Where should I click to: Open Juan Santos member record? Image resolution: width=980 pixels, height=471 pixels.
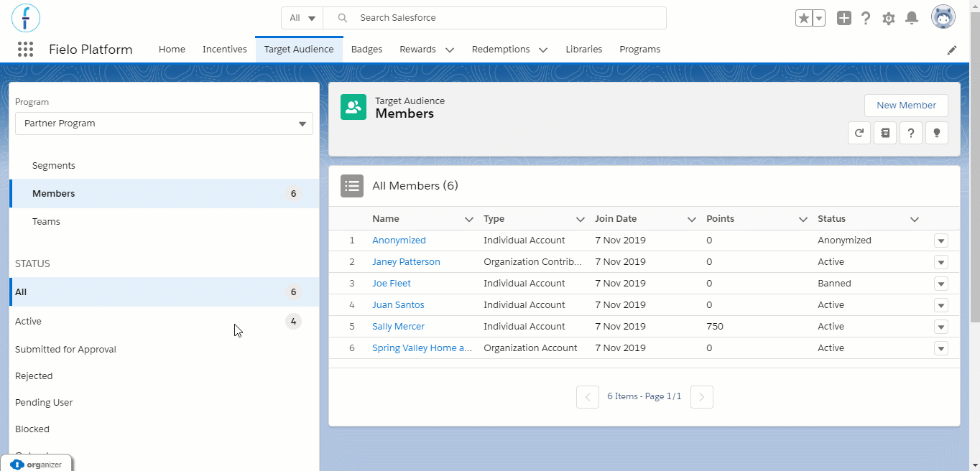point(398,305)
